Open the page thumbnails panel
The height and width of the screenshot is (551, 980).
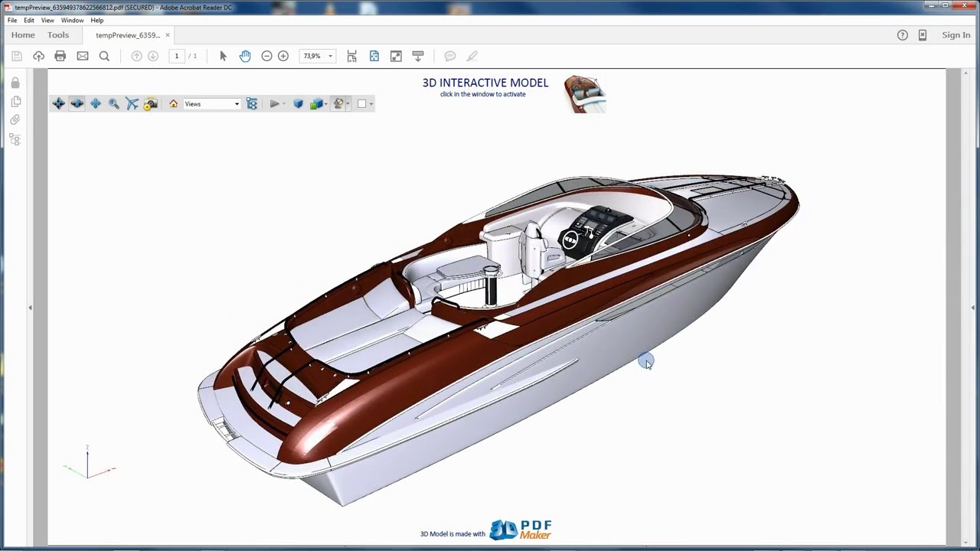click(15, 101)
